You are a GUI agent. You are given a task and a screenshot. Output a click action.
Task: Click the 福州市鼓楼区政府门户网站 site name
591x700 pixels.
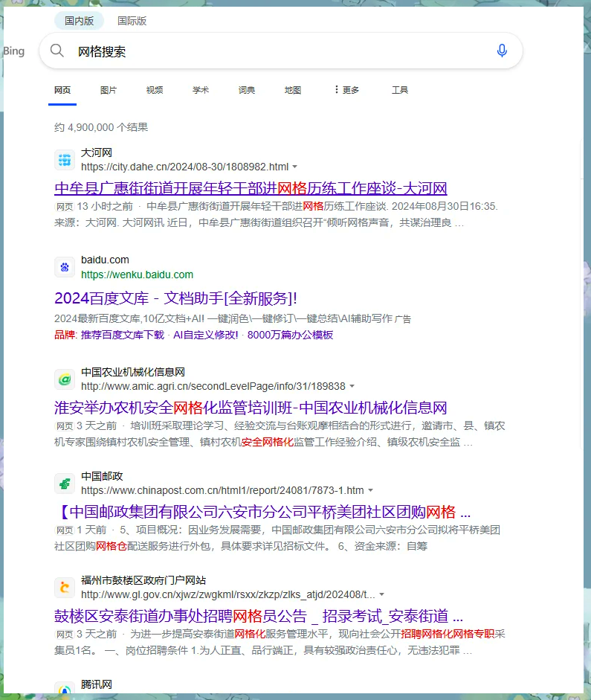[x=143, y=580]
